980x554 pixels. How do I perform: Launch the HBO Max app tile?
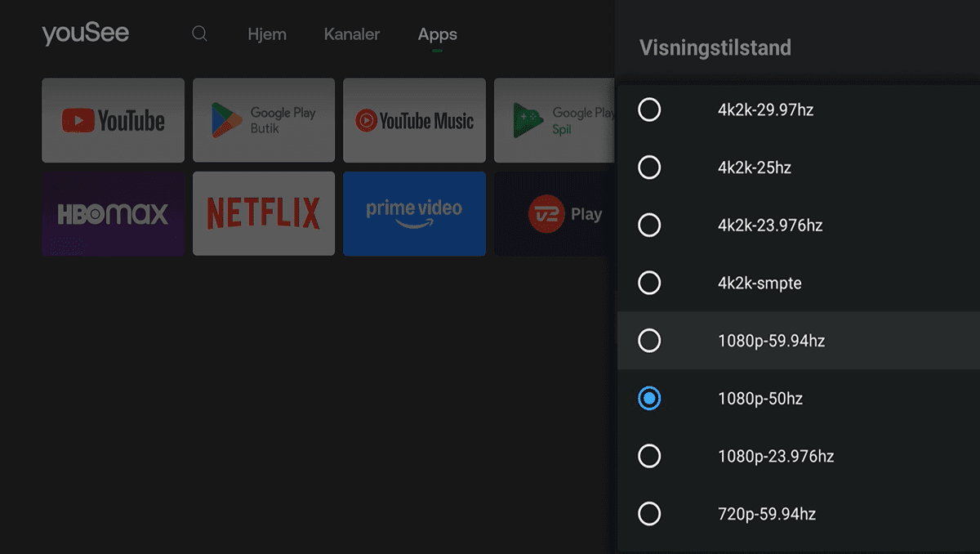click(x=113, y=214)
